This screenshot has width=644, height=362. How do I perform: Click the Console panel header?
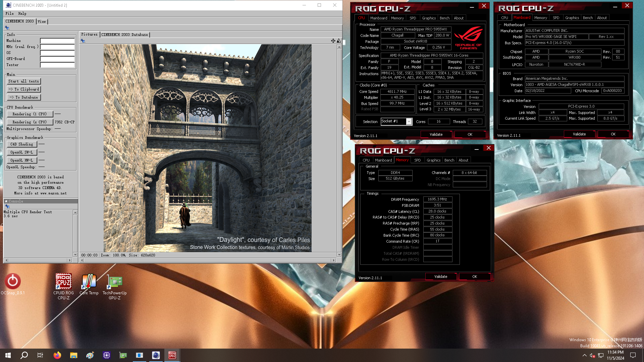click(41, 201)
